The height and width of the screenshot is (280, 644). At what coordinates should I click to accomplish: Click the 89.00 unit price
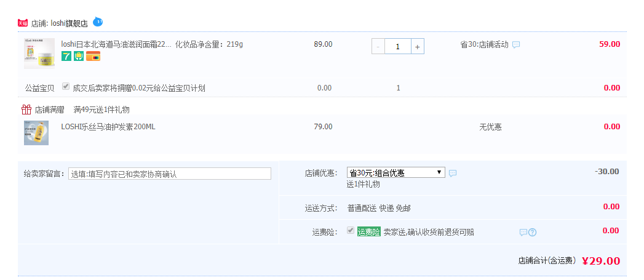(x=324, y=44)
